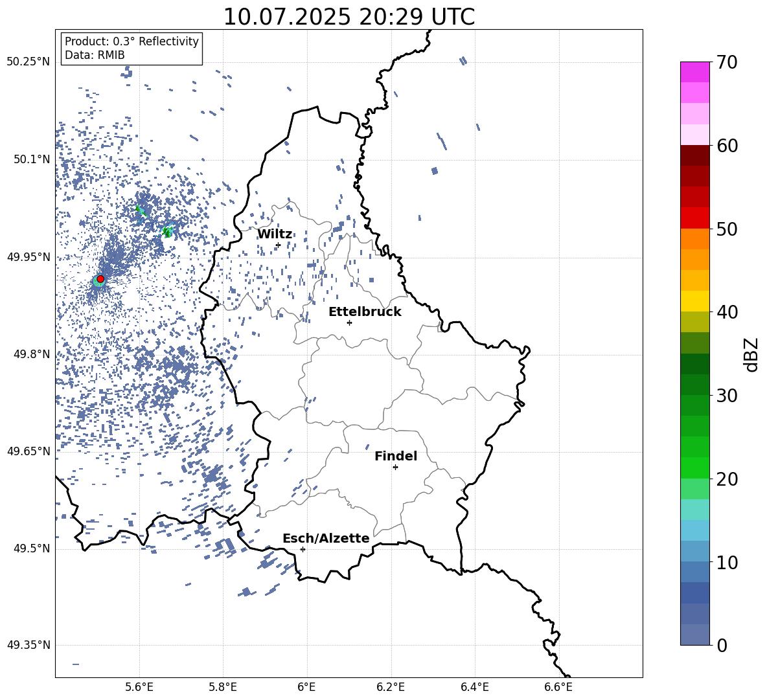Click the Esch/Alzette city label
The width and height of the screenshot is (767, 700).
click(x=326, y=538)
